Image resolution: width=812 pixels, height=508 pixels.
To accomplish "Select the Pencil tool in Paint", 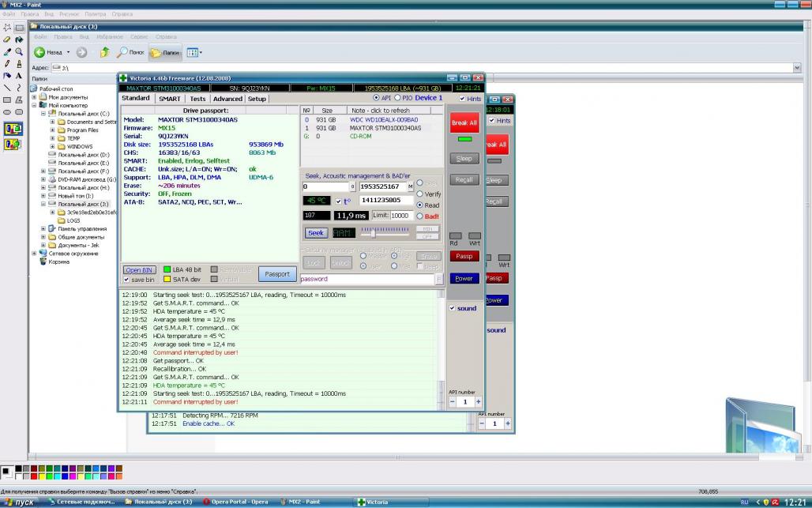I will 7,64.
